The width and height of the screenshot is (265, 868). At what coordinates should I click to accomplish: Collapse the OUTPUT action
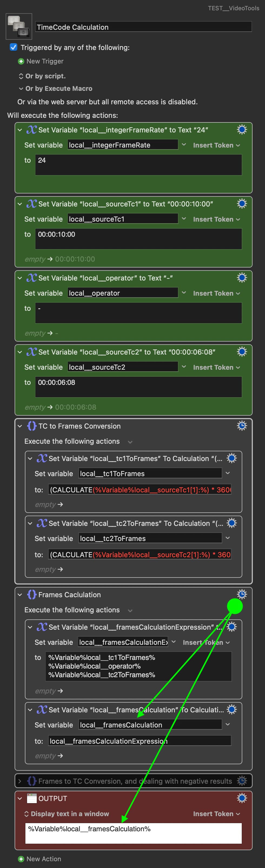(x=20, y=799)
